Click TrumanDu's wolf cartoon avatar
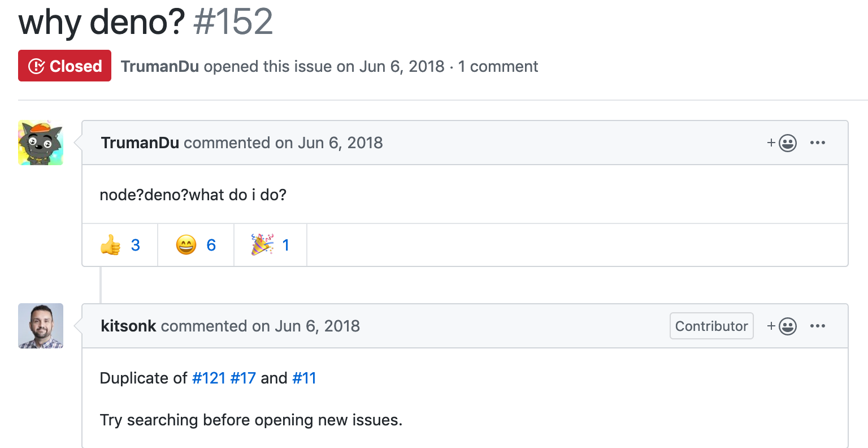Viewport: 868px width, 448px height. pos(41,143)
